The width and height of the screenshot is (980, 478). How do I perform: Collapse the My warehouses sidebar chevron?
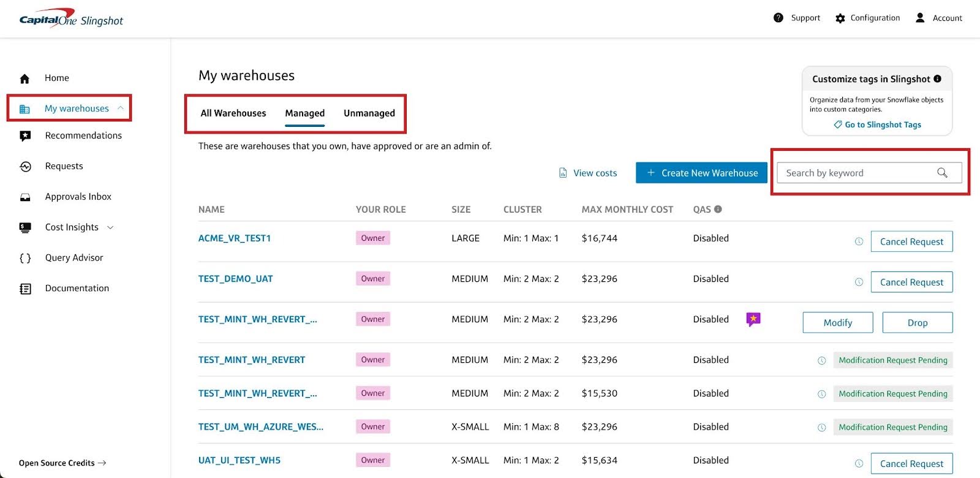pyautogui.click(x=120, y=108)
